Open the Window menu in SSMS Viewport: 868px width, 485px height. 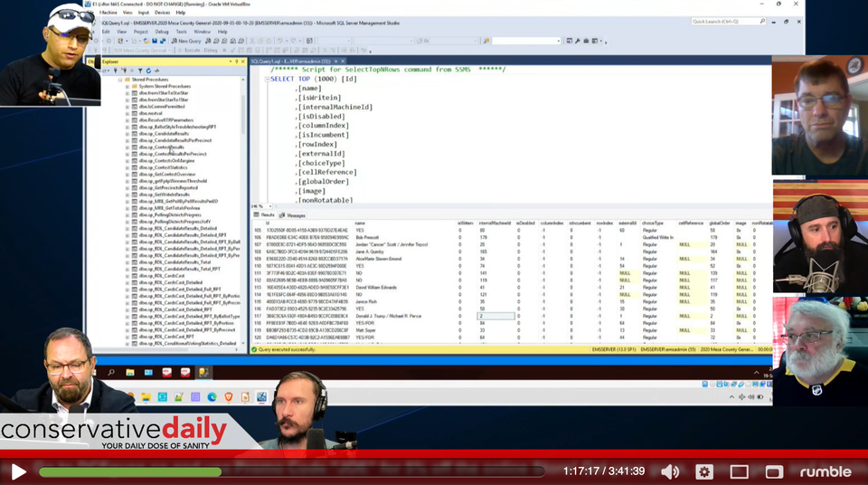pos(202,32)
